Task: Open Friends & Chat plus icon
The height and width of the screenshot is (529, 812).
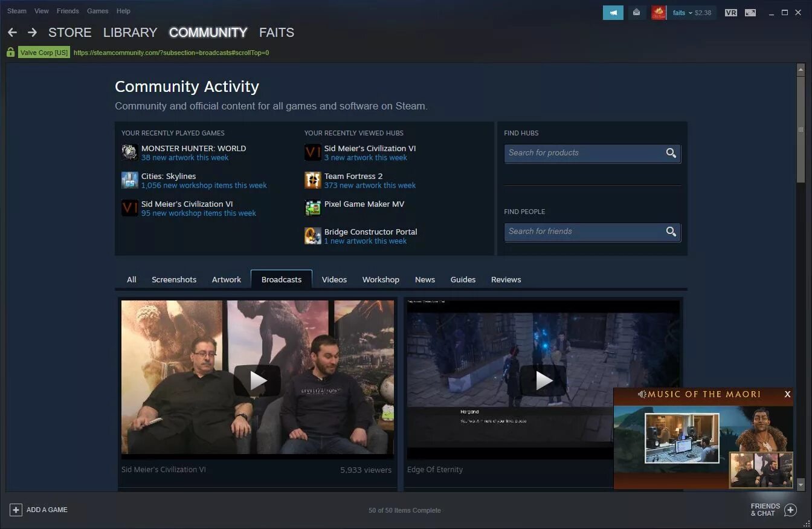Action: 790,510
